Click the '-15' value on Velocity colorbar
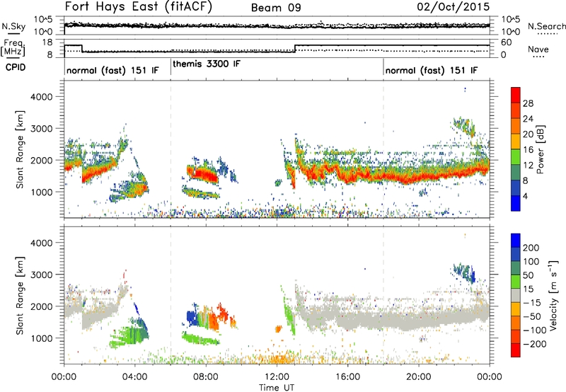 coord(532,302)
